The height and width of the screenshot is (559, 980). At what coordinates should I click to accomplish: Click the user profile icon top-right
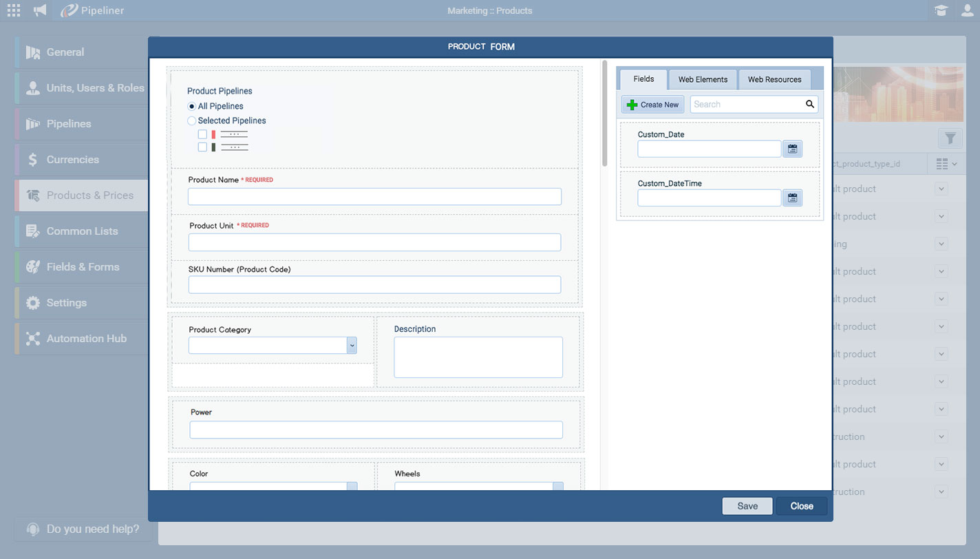tap(967, 10)
